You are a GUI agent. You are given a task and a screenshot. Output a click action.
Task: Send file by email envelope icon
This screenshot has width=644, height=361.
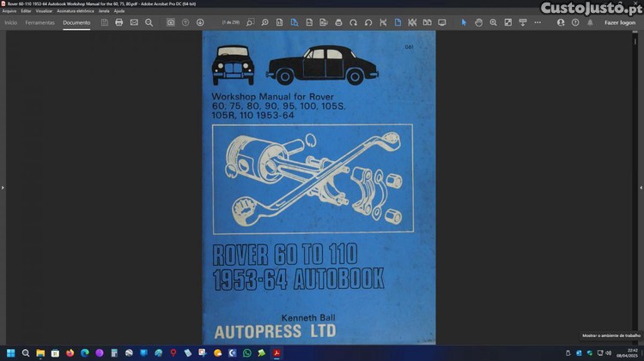(x=134, y=22)
